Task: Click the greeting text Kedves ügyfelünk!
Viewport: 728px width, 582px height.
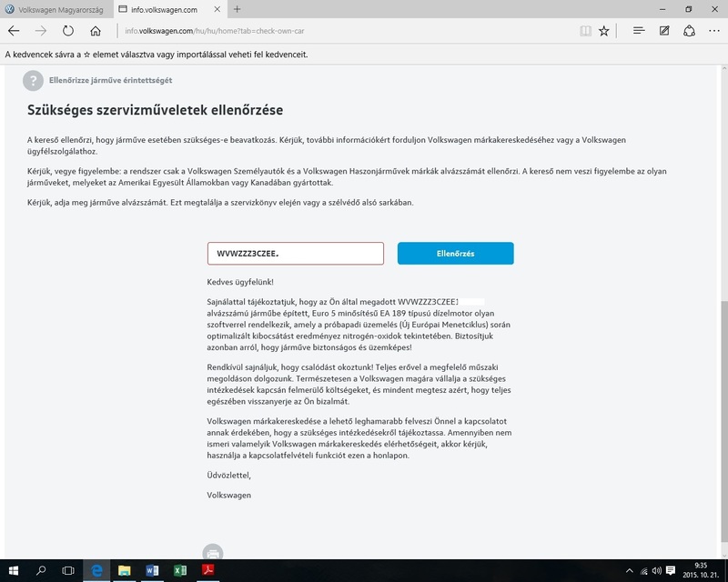Action: 240,282
